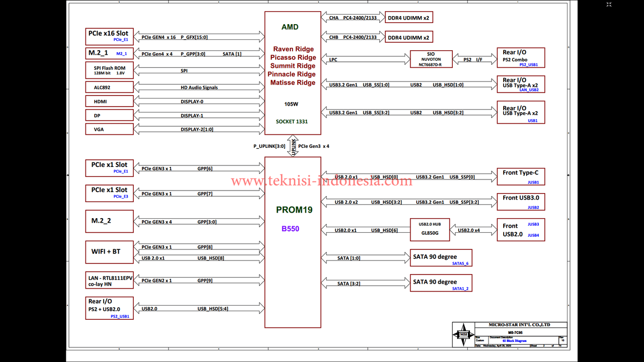Click the CHA PC4-2400/2133 memory bus arrow
644x362 pixels.
coord(352,17)
